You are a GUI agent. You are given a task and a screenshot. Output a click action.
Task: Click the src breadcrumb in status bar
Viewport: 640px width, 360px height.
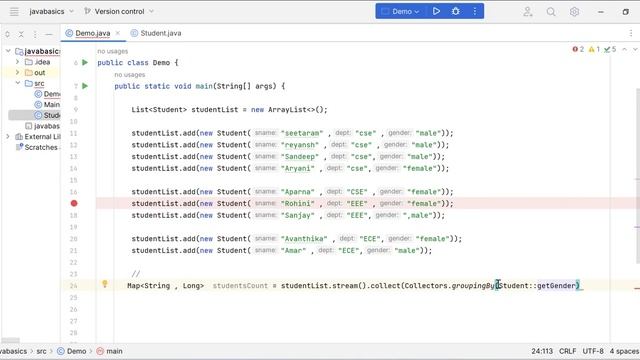pyautogui.click(x=41, y=351)
